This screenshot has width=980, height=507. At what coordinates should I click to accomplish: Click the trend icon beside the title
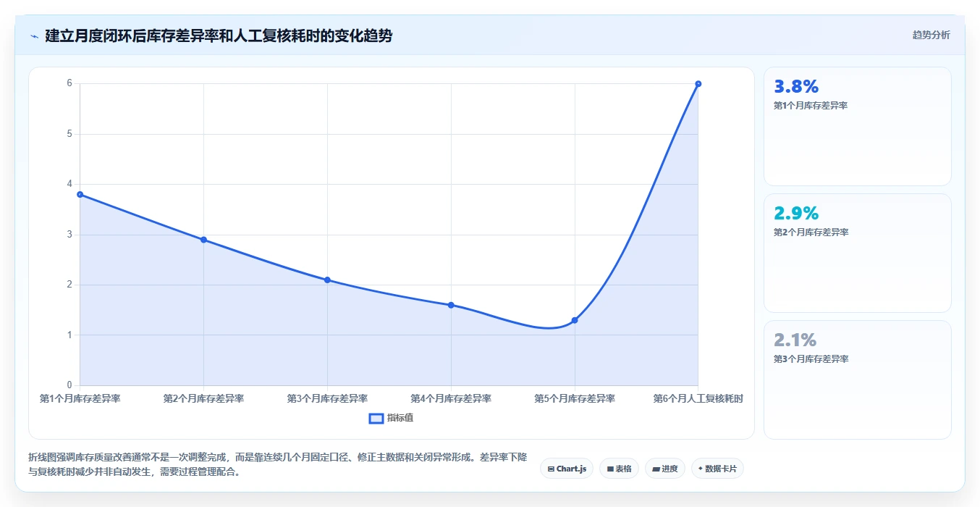click(35, 36)
